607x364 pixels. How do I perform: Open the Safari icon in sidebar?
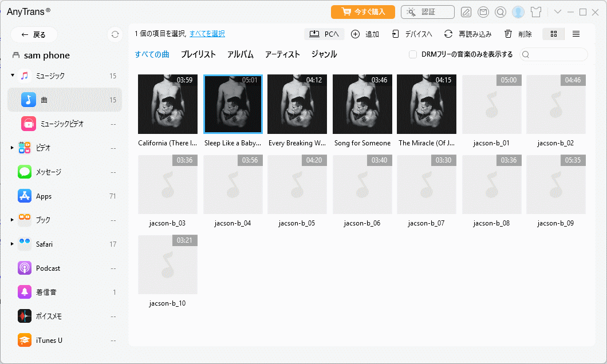point(25,244)
